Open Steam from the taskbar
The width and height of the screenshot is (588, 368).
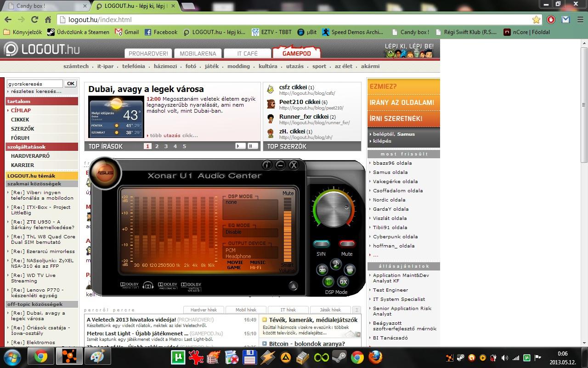tap(339, 357)
